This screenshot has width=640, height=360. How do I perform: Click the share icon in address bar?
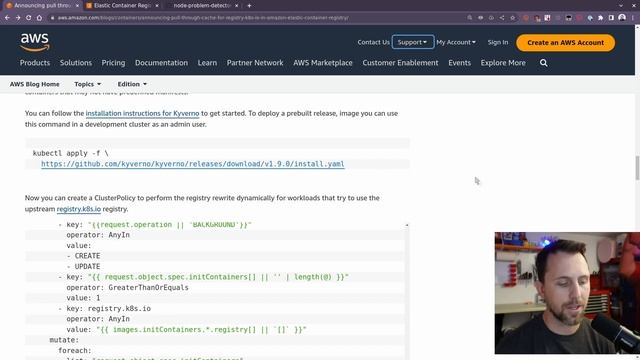pyautogui.click(x=502, y=18)
